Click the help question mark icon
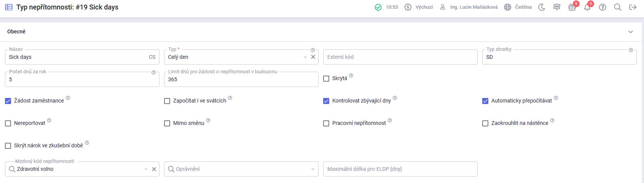644x183 pixels. coord(603,7)
